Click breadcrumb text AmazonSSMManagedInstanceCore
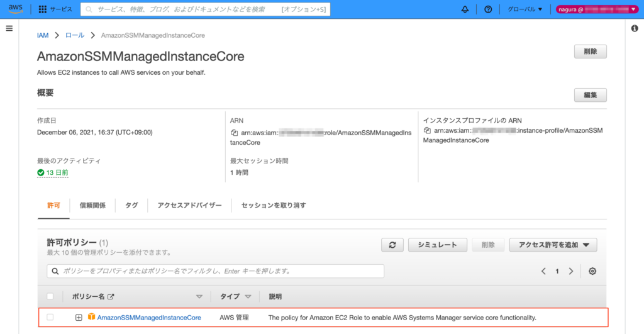644x334 pixels. point(153,35)
